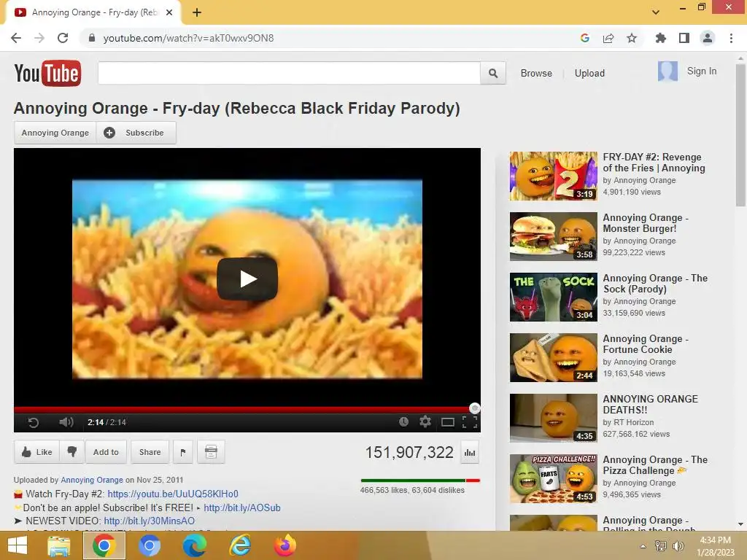Open the youtu.be/UuUQ58KlHo0 link
Viewport: 747px width, 560px height.
click(173, 494)
